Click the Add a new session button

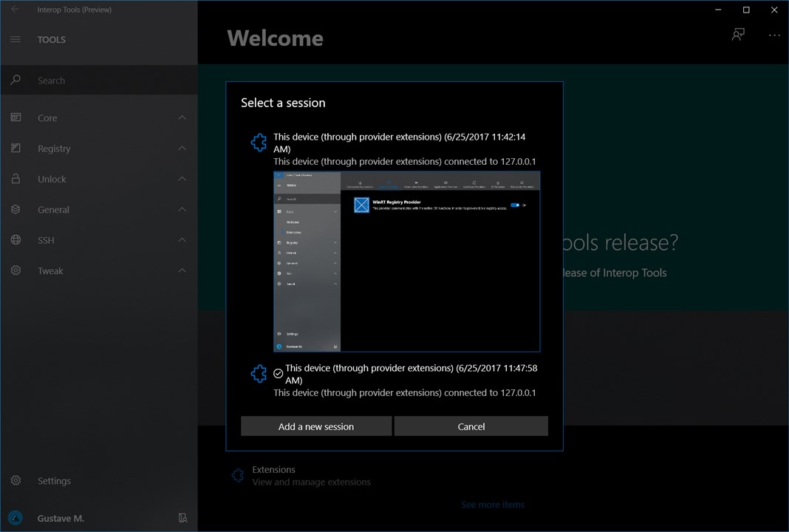[x=316, y=426]
